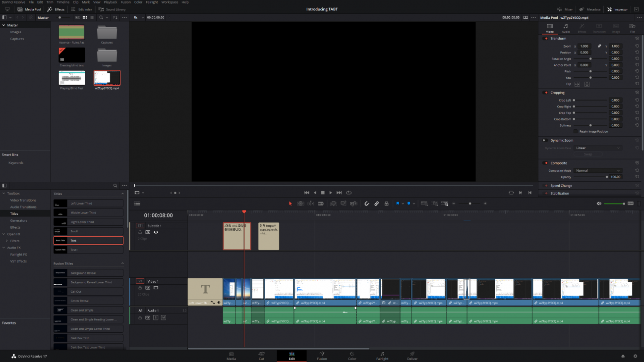Select the arrow Selection Mode tool
Viewport: 644px width, 362px height.
coord(291,204)
